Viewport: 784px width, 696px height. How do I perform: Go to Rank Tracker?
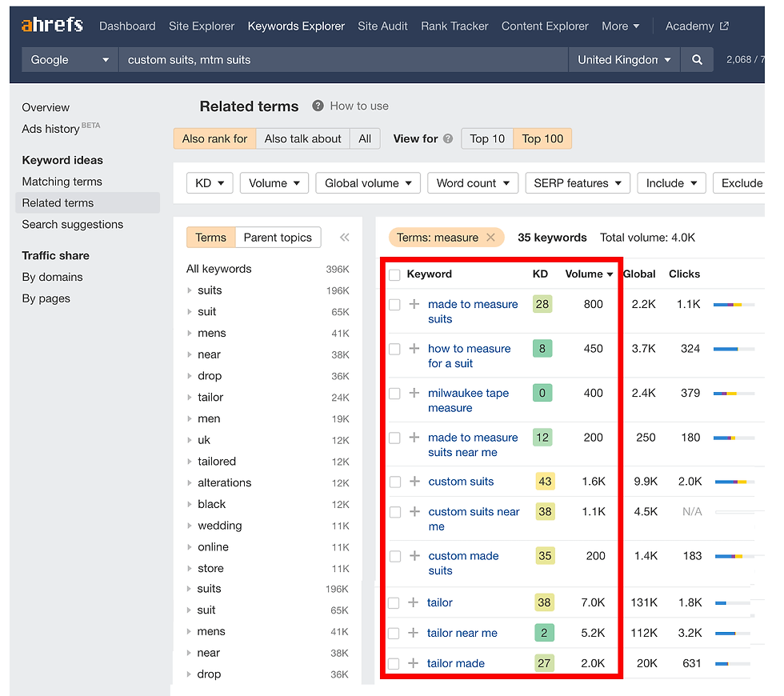point(454,26)
